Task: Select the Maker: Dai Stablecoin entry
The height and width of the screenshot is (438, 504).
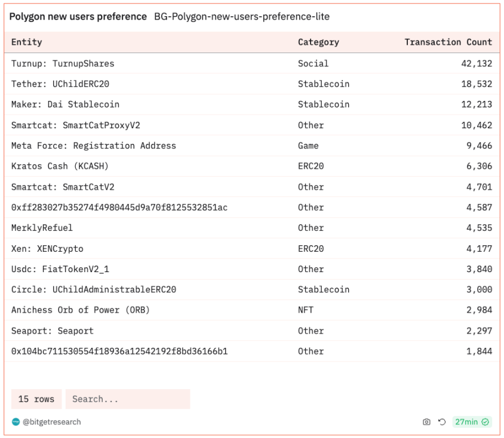Action: click(x=65, y=104)
